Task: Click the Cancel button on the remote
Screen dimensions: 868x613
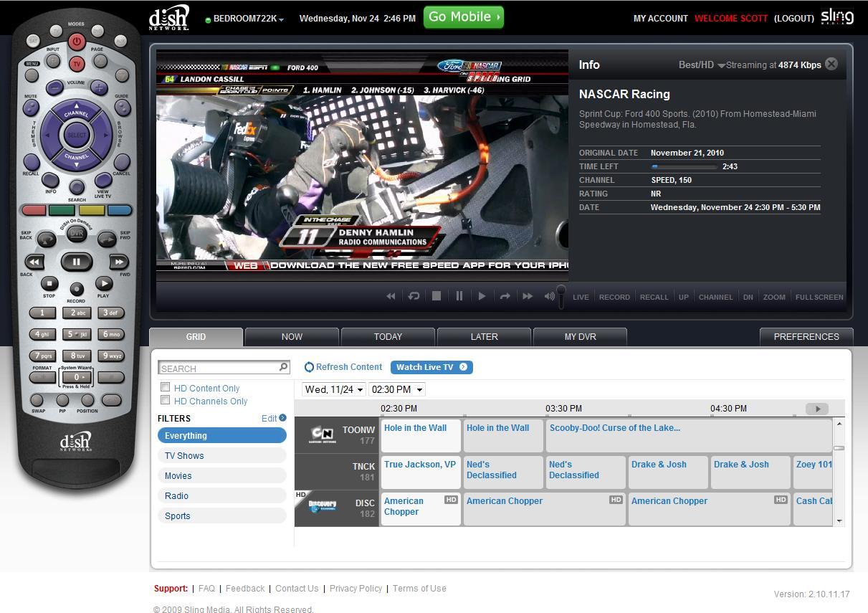Action: click(x=122, y=162)
